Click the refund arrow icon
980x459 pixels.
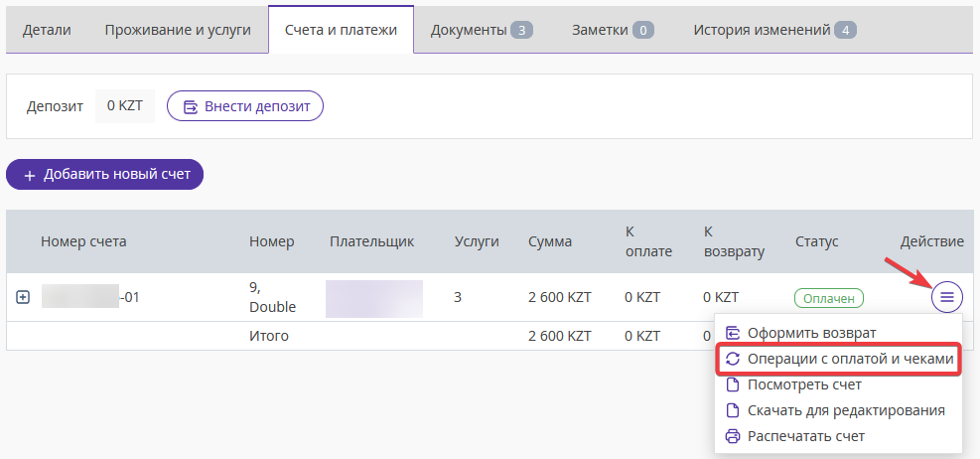click(x=733, y=333)
